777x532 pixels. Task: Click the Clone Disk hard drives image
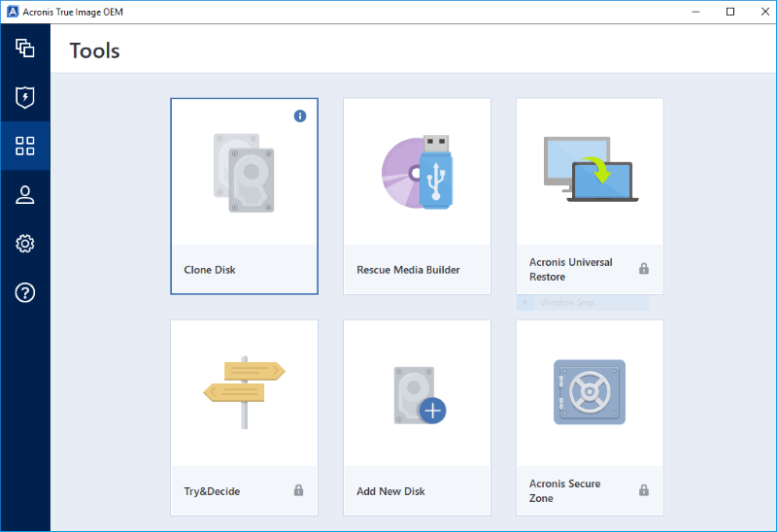[244, 173]
